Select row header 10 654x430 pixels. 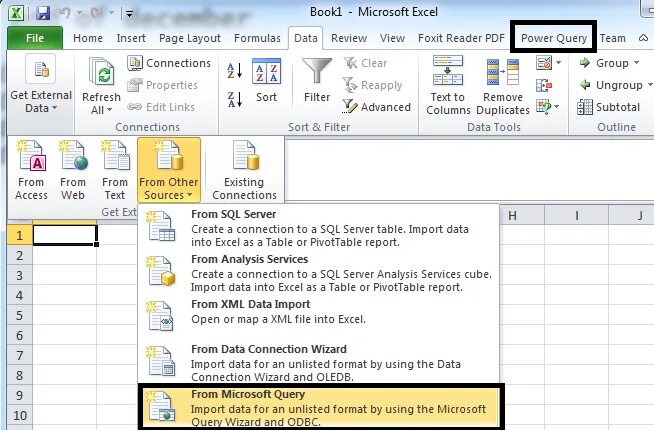[x=20, y=415]
